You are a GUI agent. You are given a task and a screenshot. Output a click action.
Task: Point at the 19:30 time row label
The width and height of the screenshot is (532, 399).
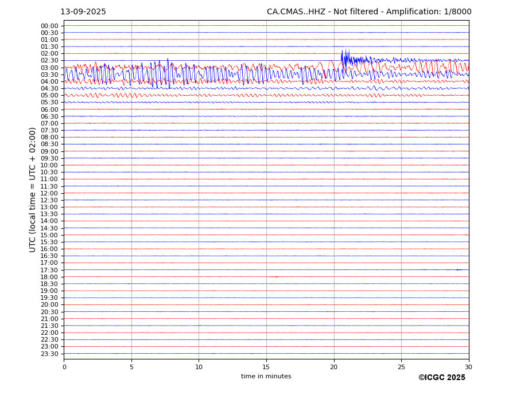click(49, 298)
